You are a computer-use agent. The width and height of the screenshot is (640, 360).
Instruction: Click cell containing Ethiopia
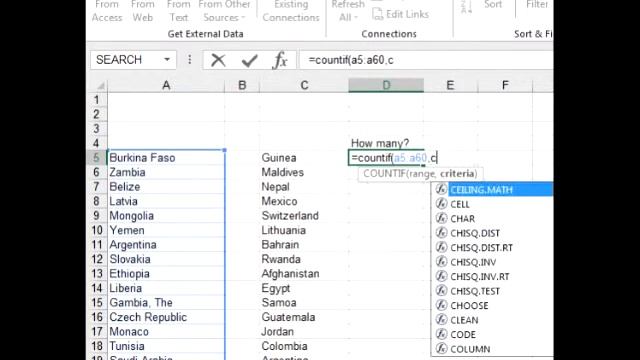[x=166, y=273]
